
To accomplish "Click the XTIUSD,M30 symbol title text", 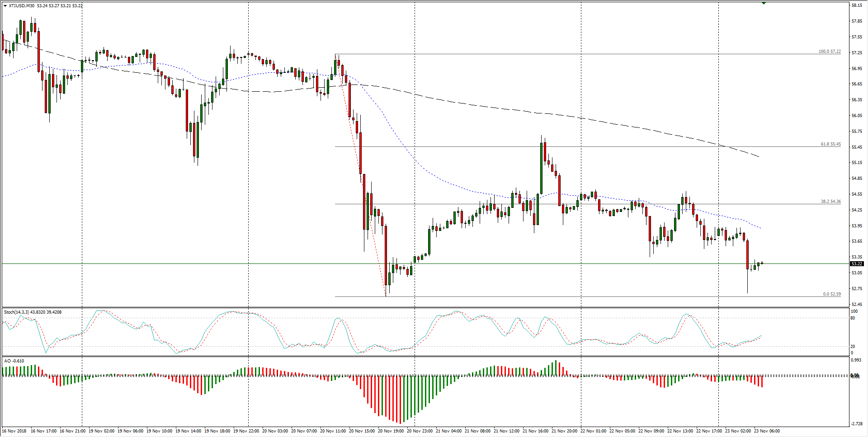I will [21, 6].
